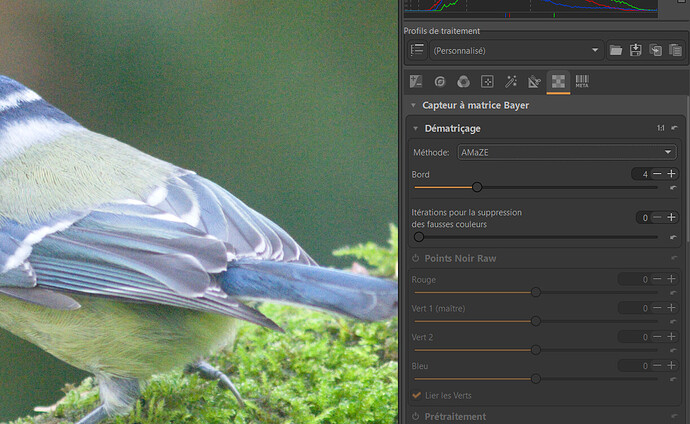Viewport: 690px width, 424px height.
Task: Select the magic wand Advanced tab
Action: (x=511, y=81)
